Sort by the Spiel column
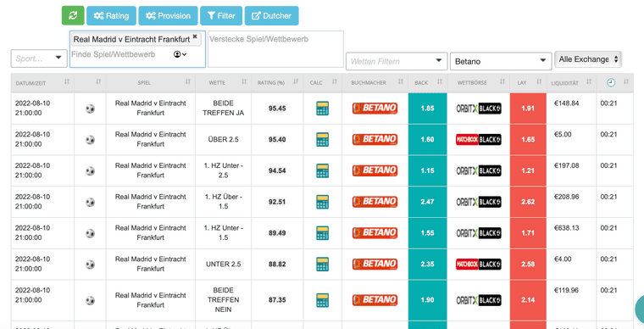The height and width of the screenshot is (329, 644). point(150,82)
